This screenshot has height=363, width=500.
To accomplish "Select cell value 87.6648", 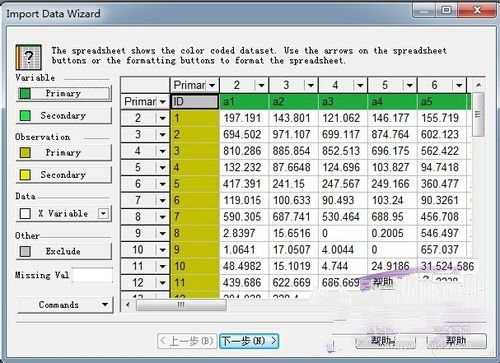I will 293,167.
